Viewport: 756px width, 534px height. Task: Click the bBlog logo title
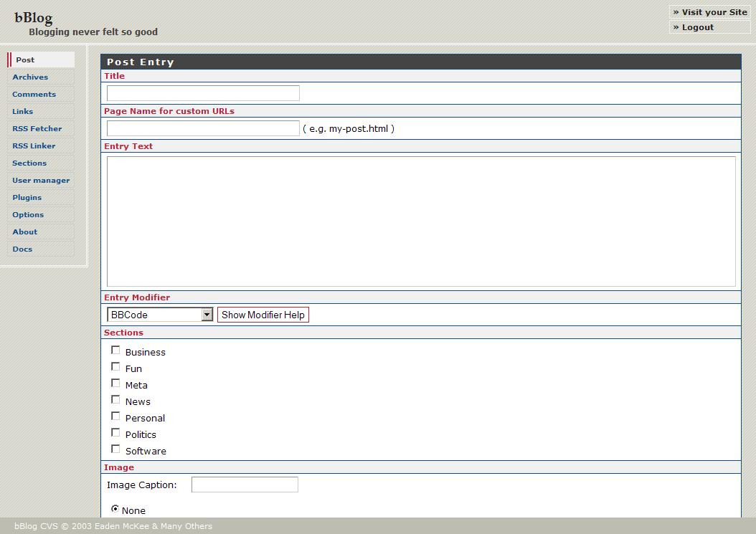[x=33, y=17]
